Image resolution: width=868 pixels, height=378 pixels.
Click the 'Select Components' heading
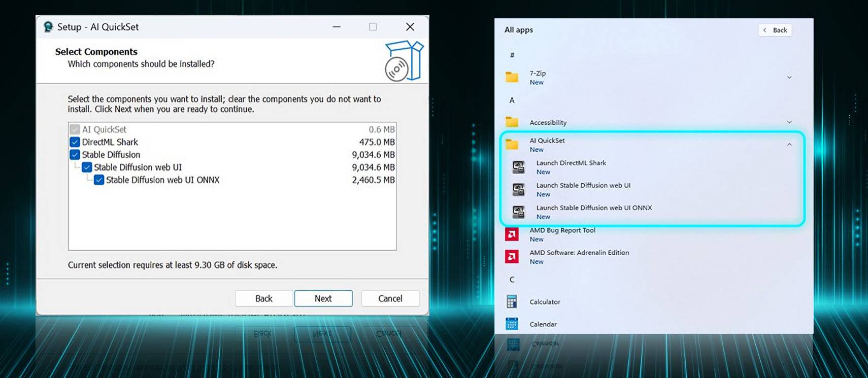pyautogui.click(x=96, y=52)
